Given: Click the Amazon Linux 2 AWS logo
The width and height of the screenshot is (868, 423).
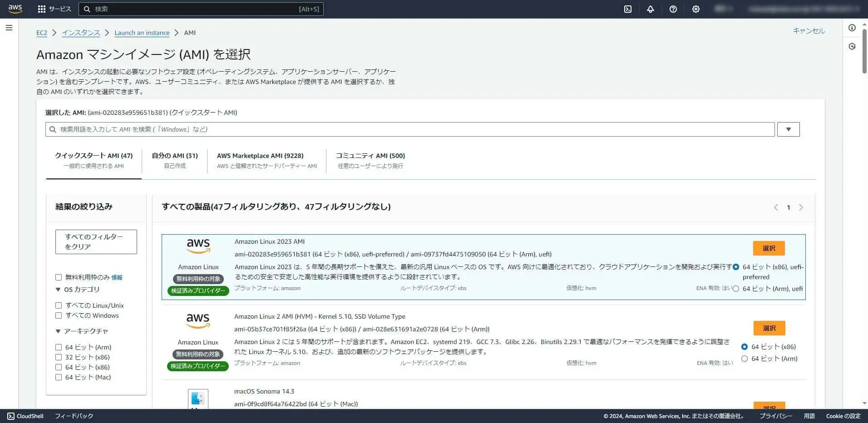Looking at the screenshot, I should (198, 321).
